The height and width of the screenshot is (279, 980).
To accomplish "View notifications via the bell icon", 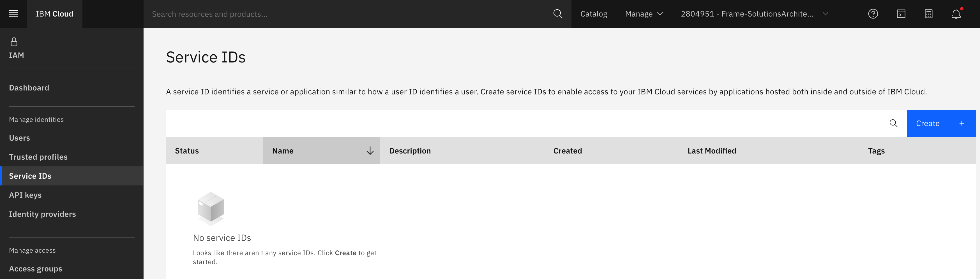I will tap(956, 14).
